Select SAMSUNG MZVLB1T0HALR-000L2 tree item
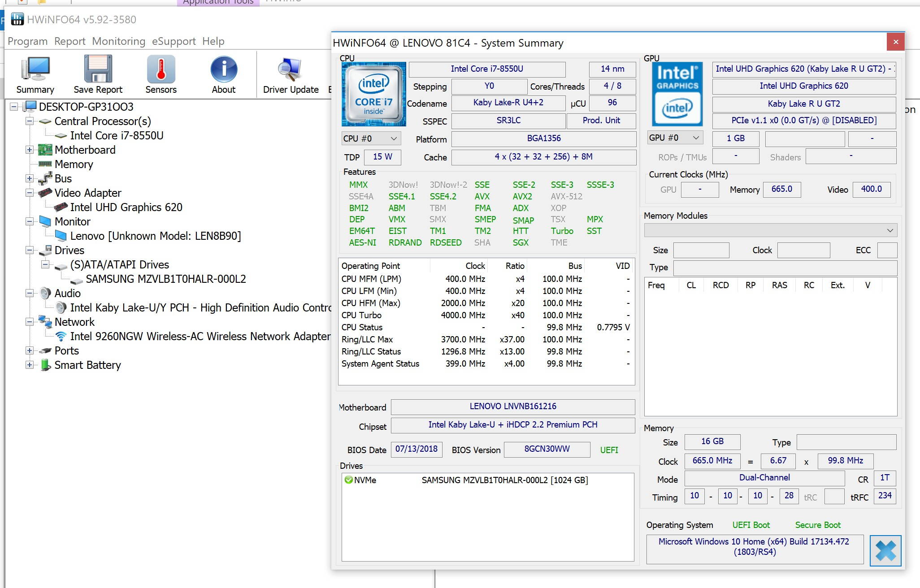920x588 pixels. point(165,279)
